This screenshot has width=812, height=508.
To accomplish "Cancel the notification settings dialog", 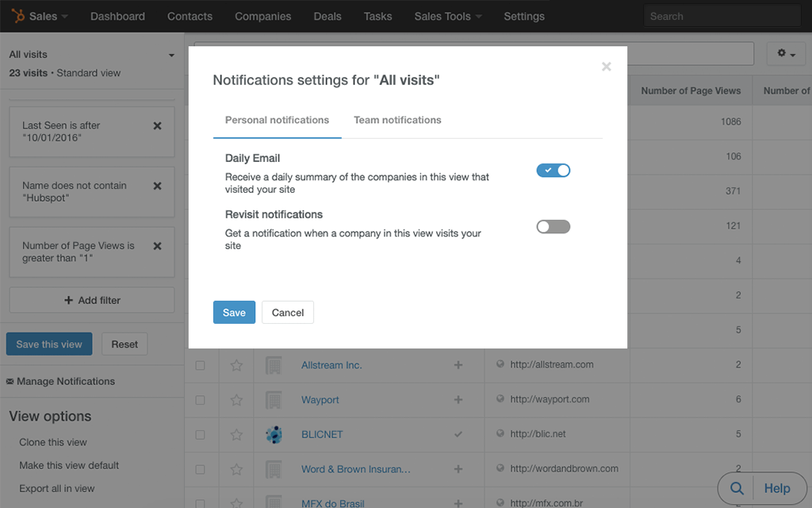I will (288, 313).
